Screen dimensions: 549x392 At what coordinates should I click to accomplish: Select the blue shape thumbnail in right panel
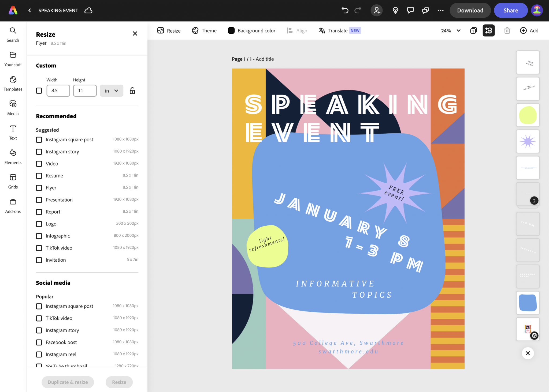[x=528, y=303]
